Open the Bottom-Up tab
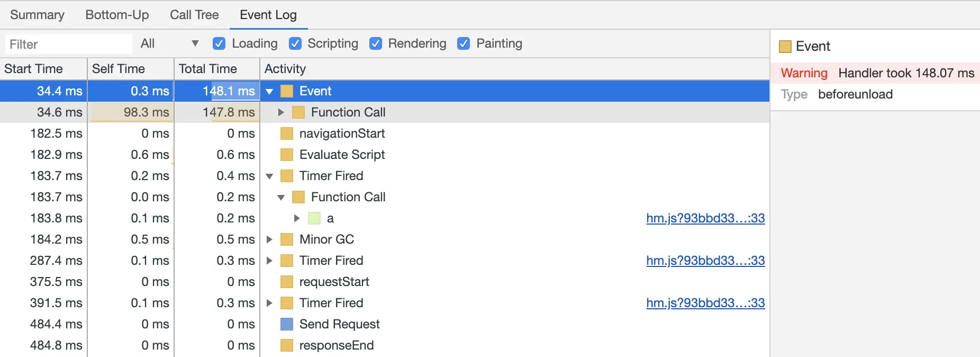 (117, 15)
